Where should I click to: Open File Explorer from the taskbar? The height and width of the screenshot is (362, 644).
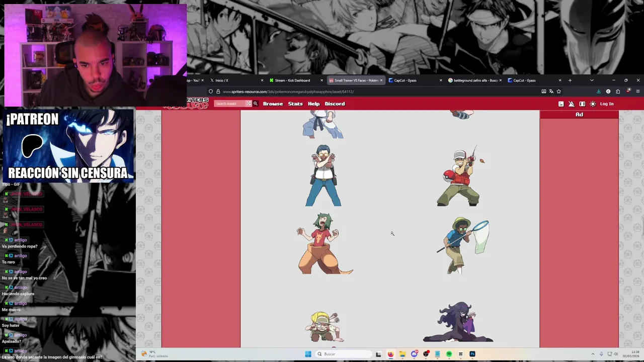pos(402,354)
